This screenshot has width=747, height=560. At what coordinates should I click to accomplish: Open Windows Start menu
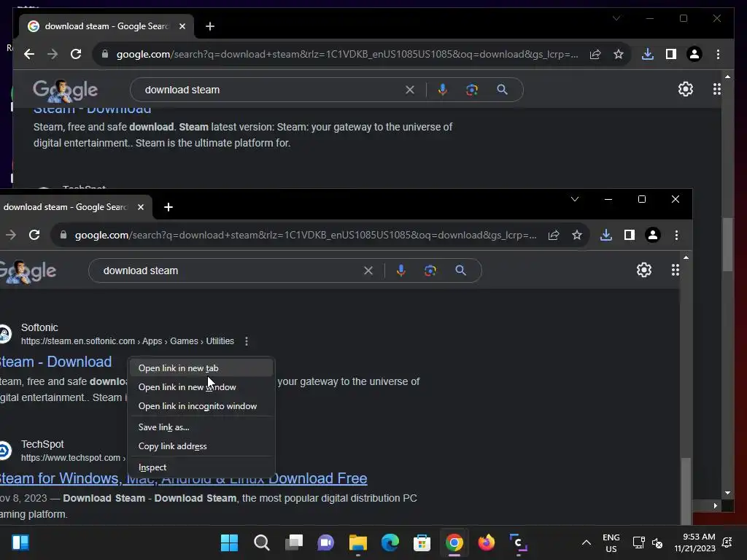pos(229,542)
